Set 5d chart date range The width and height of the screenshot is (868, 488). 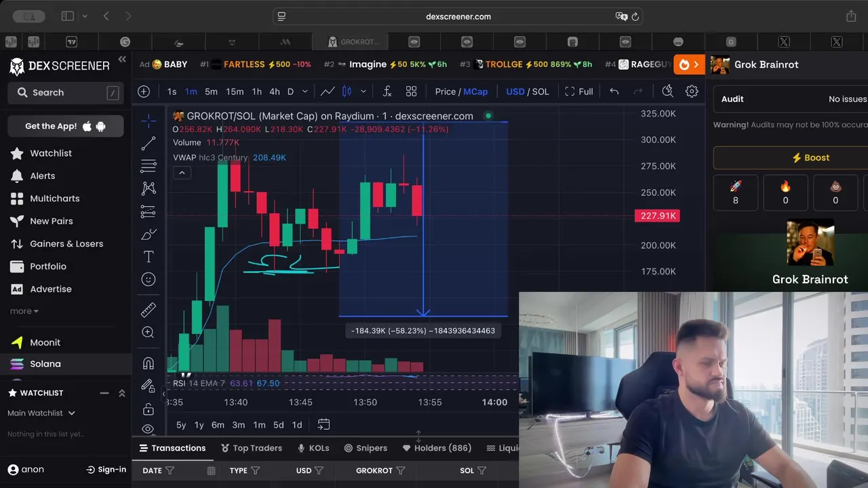coord(279,425)
